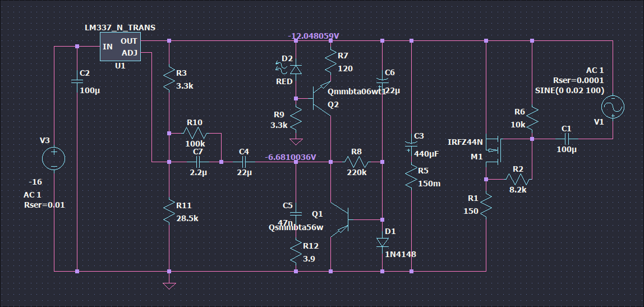Click the 100k value of R10
The height and width of the screenshot is (307, 644).
(195, 144)
